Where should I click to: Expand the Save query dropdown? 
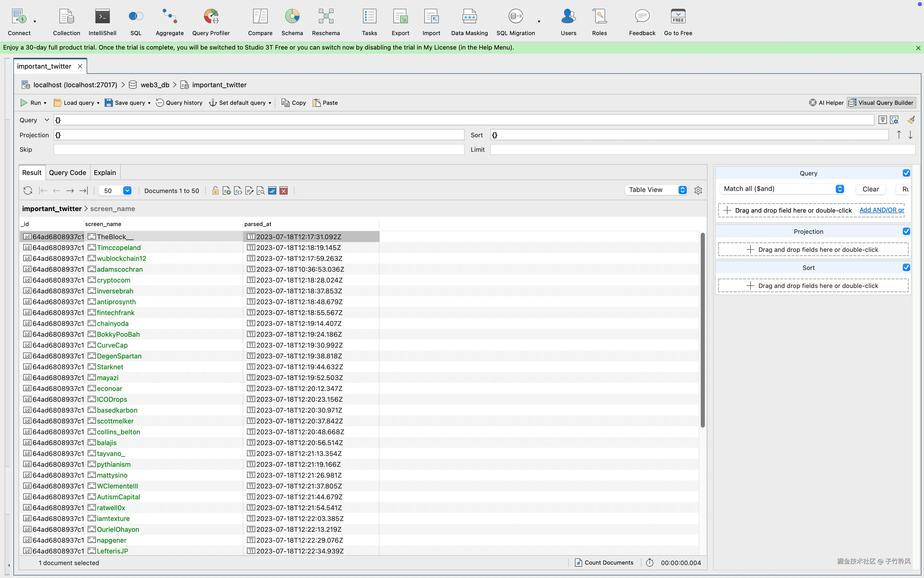click(149, 103)
